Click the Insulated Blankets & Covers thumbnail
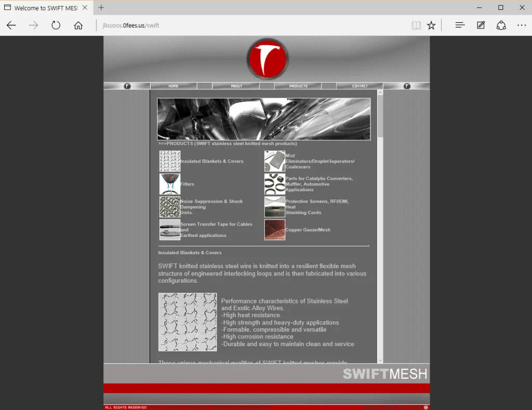532x410 pixels. click(x=170, y=161)
